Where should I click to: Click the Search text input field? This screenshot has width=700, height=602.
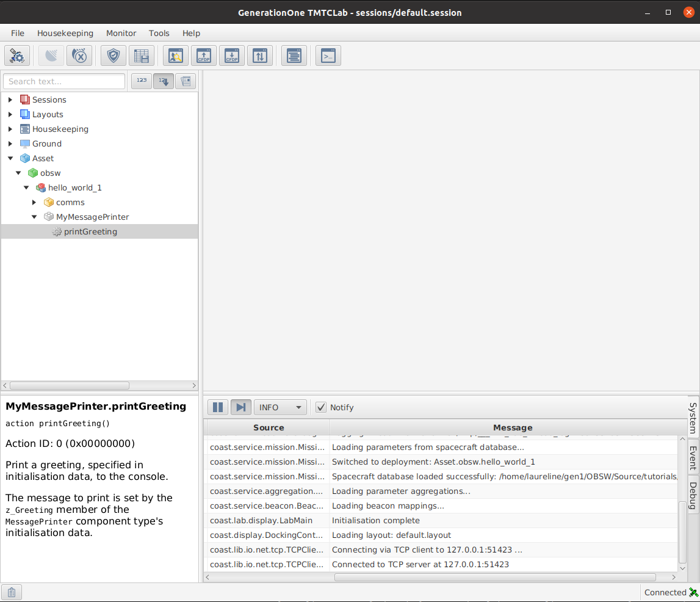tap(64, 81)
